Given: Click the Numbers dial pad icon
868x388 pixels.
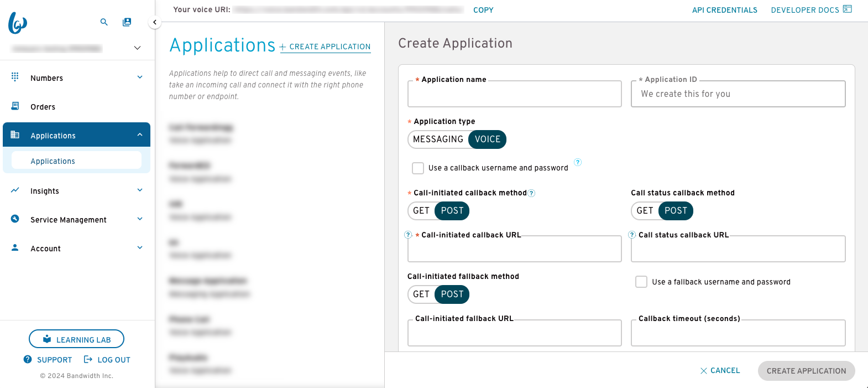Looking at the screenshot, I should tap(15, 77).
